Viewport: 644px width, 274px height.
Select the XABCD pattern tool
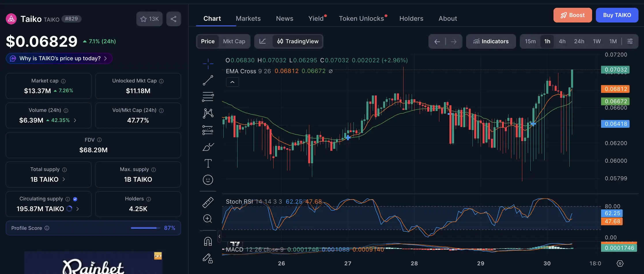pos(208,113)
